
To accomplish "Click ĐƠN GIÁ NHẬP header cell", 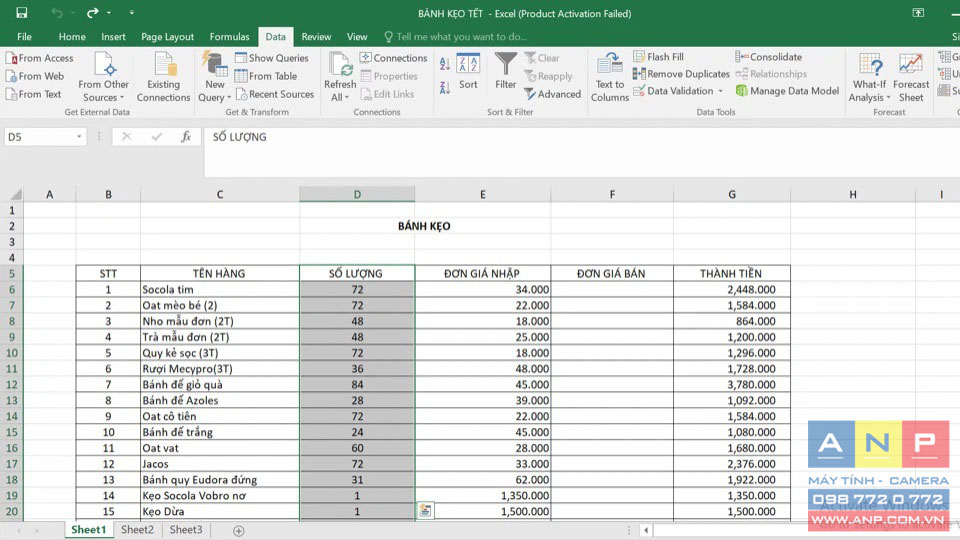I will coord(482,274).
